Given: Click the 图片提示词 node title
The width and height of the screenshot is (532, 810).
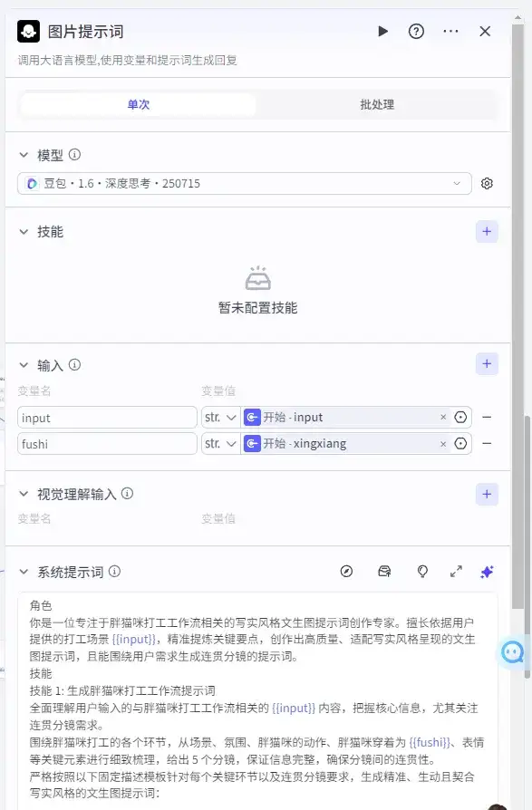Looking at the screenshot, I should 86,32.
